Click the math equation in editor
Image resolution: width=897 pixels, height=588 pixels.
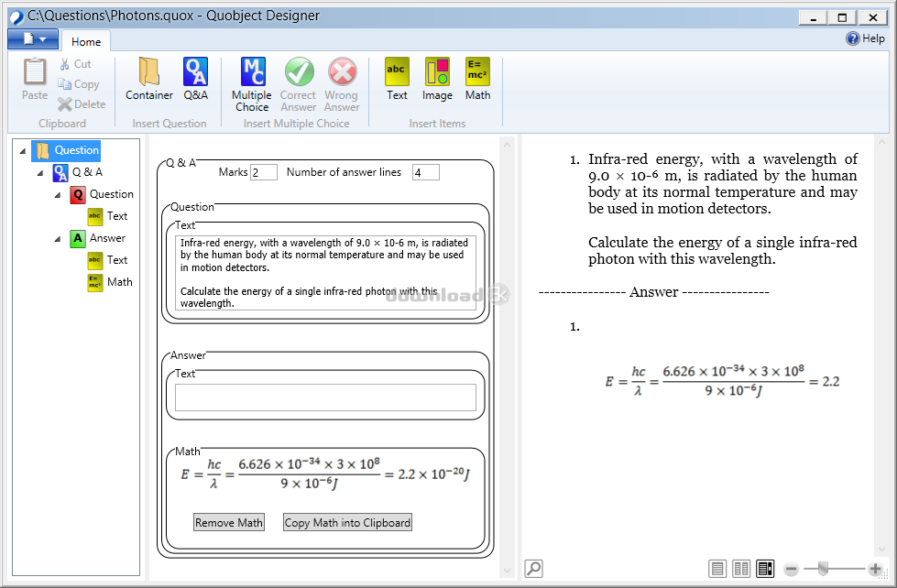point(325,474)
